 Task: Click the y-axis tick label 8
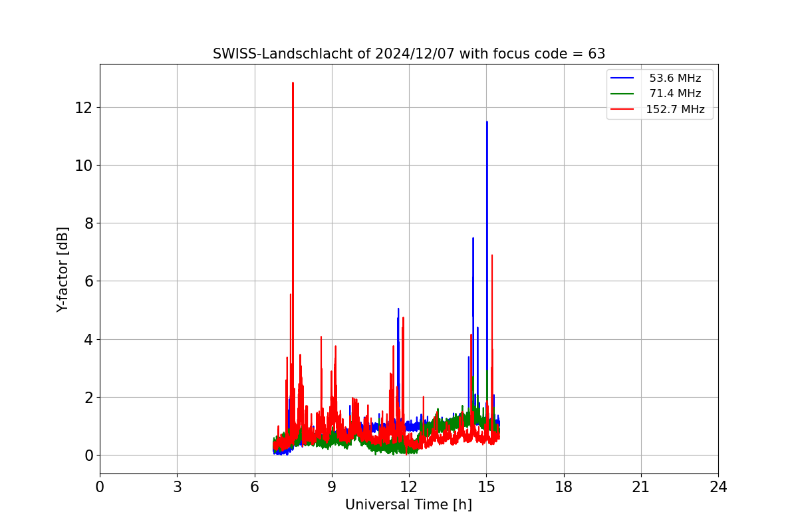(88, 223)
